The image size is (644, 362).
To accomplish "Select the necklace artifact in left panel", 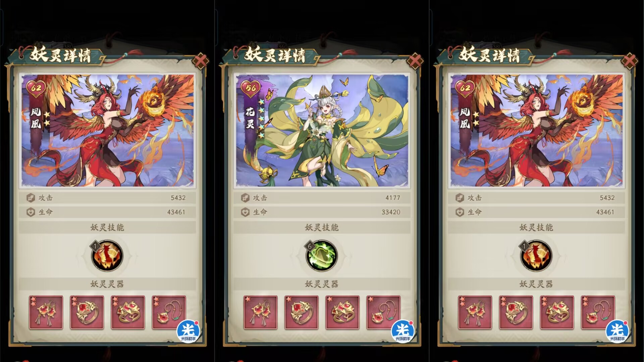I will (x=169, y=312).
